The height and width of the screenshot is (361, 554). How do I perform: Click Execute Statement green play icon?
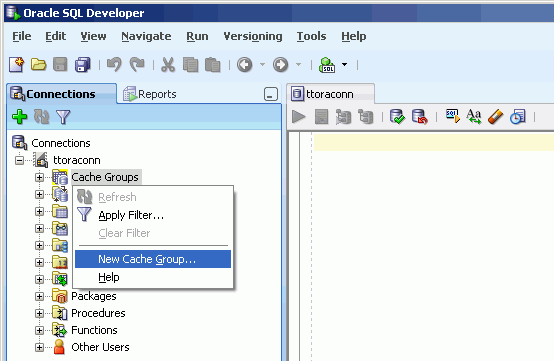pos(299,117)
